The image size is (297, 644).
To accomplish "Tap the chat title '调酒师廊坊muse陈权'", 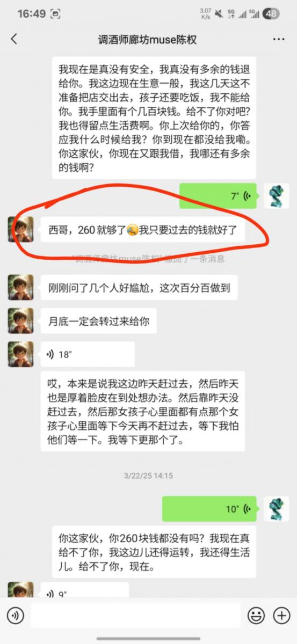I will tap(148, 39).
